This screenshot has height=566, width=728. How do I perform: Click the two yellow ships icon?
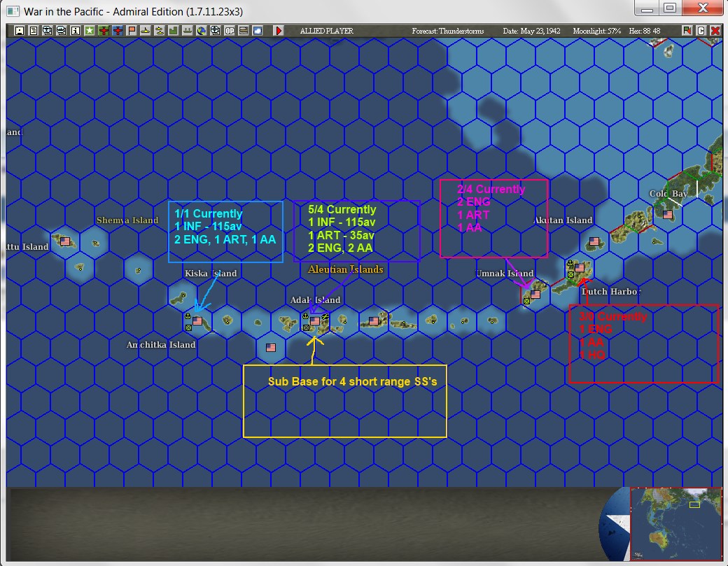pos(160,31)
